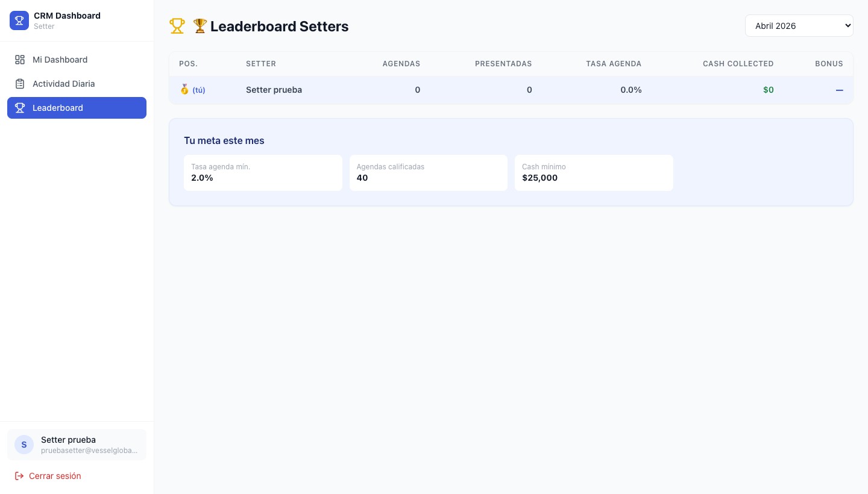Click the avatar circle with letter S
This screenshot has width=868, height=494.
(24, 445)
